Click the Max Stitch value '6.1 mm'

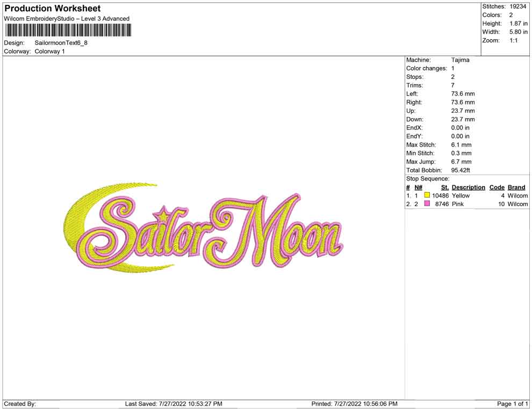click(x=461, y=145)
